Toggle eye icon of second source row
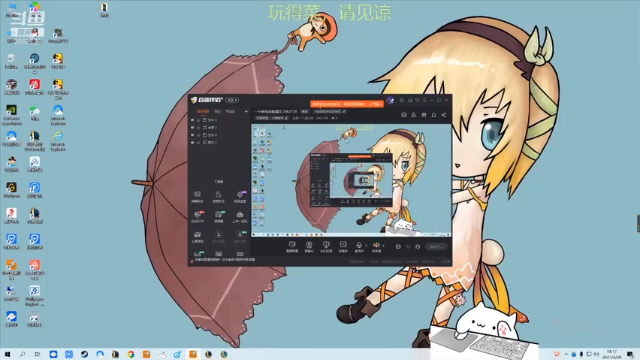The width and height of the screenshot is (640, 360). 193,128
